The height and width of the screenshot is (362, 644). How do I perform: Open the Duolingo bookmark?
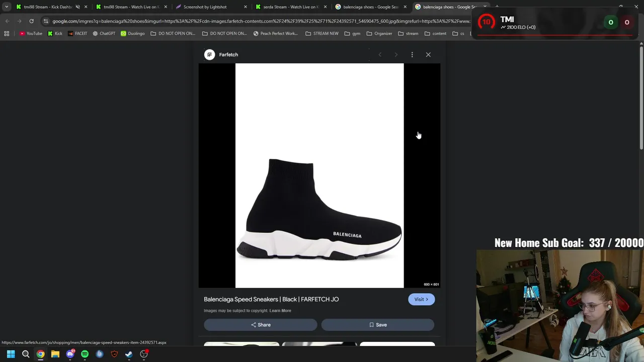(132, 34)
